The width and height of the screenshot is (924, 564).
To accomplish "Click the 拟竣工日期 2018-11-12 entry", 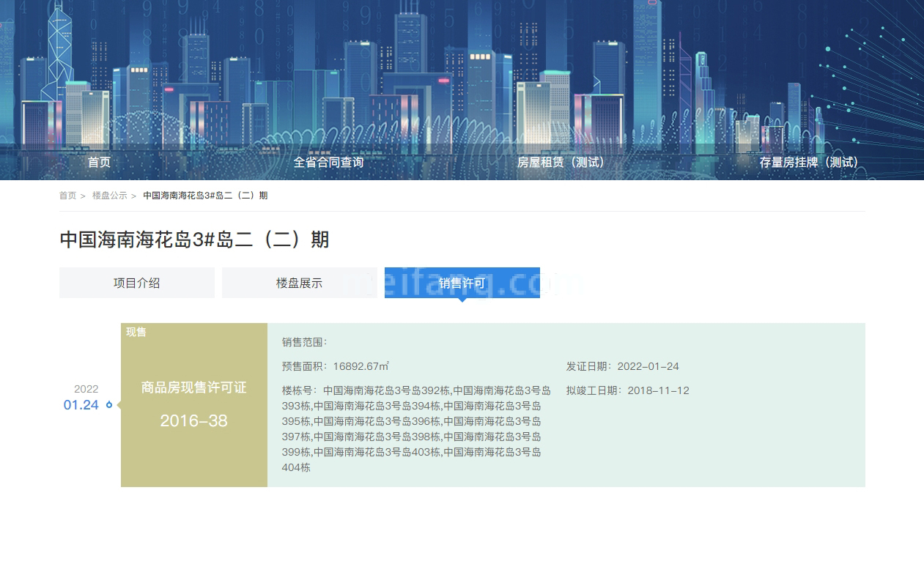I will point(627,390).
